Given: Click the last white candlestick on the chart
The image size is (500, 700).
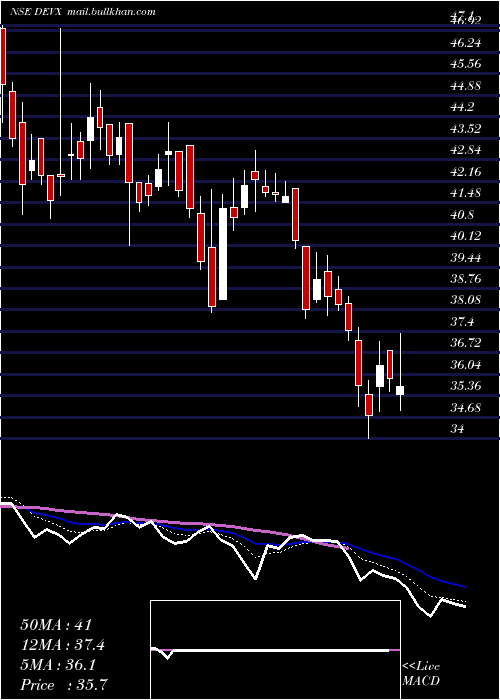Looking at the screenshot, I should pos(400,391).
